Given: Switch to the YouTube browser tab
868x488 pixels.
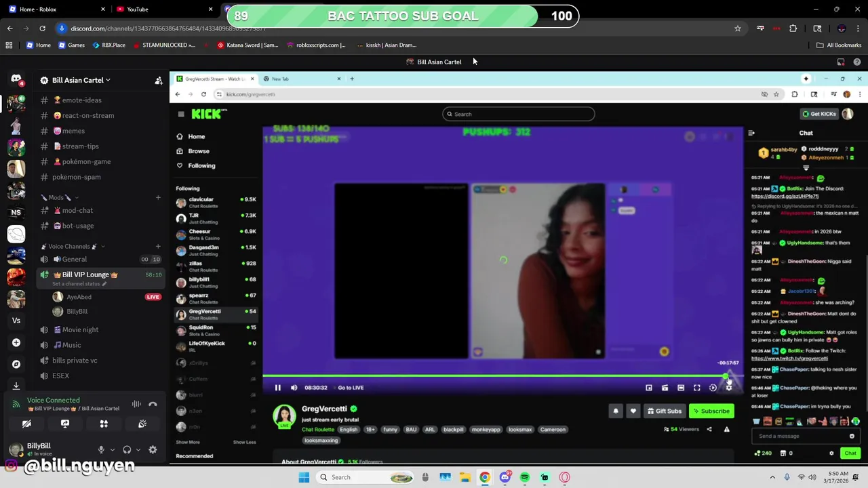Looking at the screenshot, I should point(163,9).
